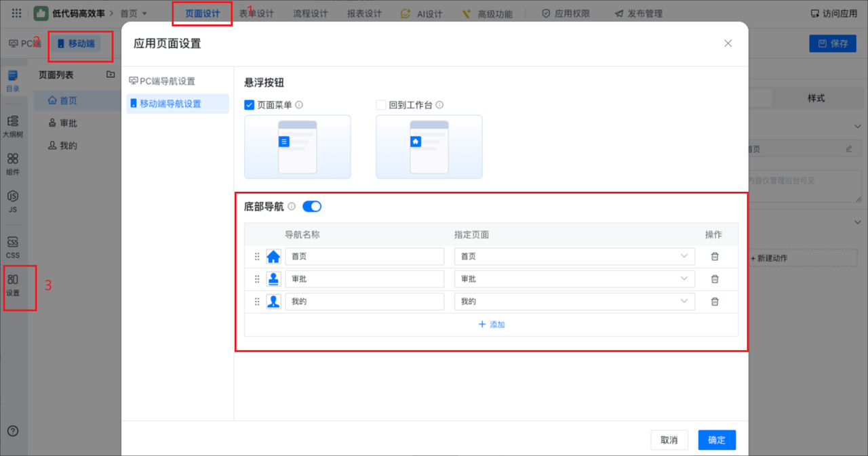
Task: Click the 确定 button
Action: 716,440
